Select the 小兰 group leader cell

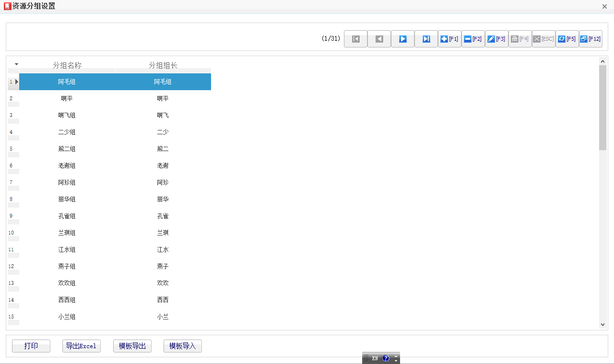(163, 317)
